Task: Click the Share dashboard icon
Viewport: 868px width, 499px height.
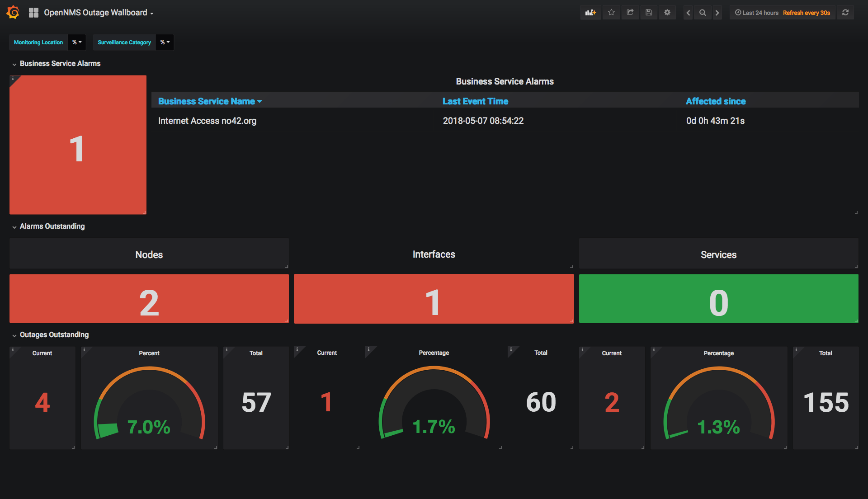Action: click(630, 13)
